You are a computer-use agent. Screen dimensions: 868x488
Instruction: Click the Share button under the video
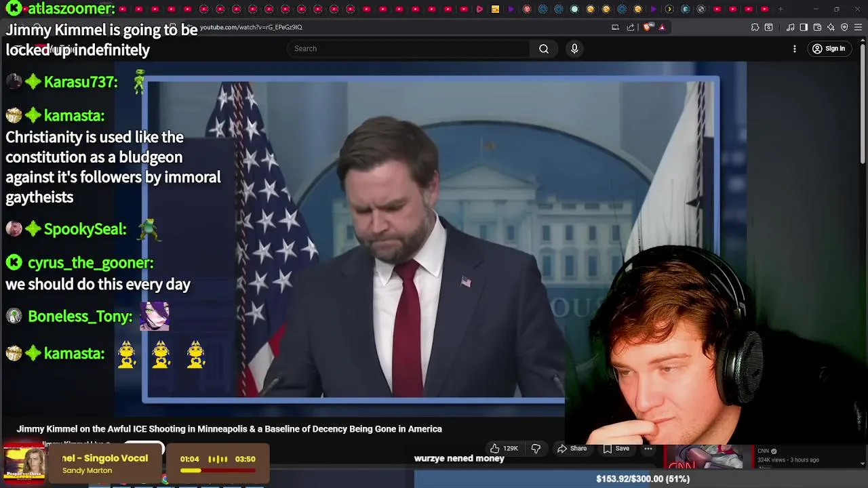[572, 449]
